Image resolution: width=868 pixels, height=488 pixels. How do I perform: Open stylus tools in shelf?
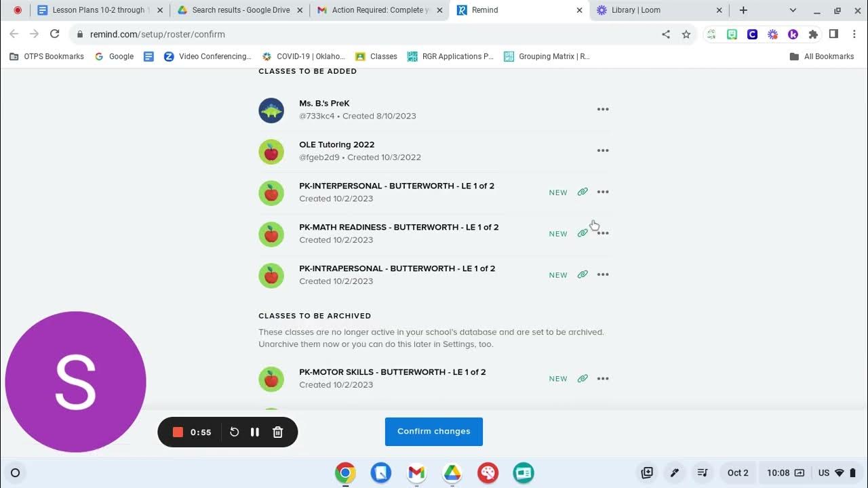click(675, 473)
